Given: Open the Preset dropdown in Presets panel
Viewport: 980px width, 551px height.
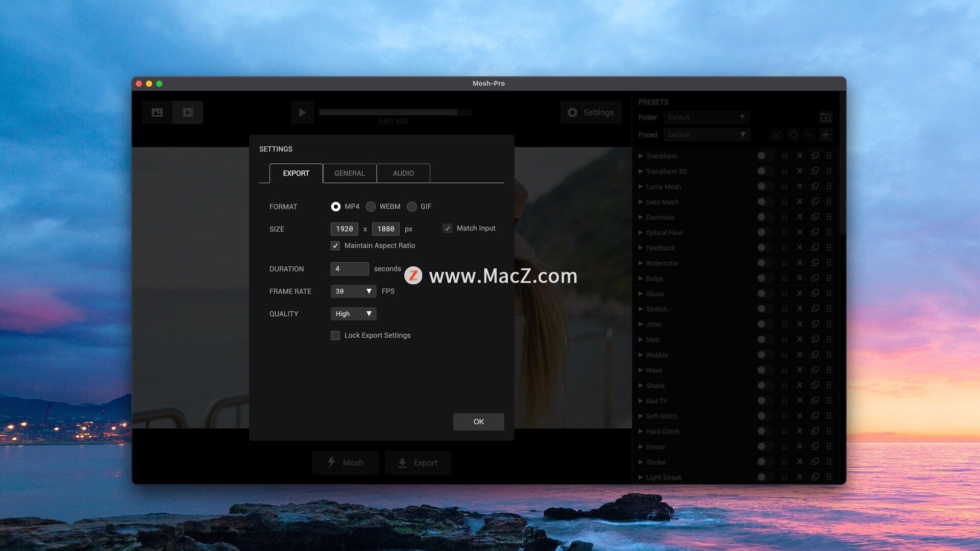Looking at the screenshot, I should point(706,135).
